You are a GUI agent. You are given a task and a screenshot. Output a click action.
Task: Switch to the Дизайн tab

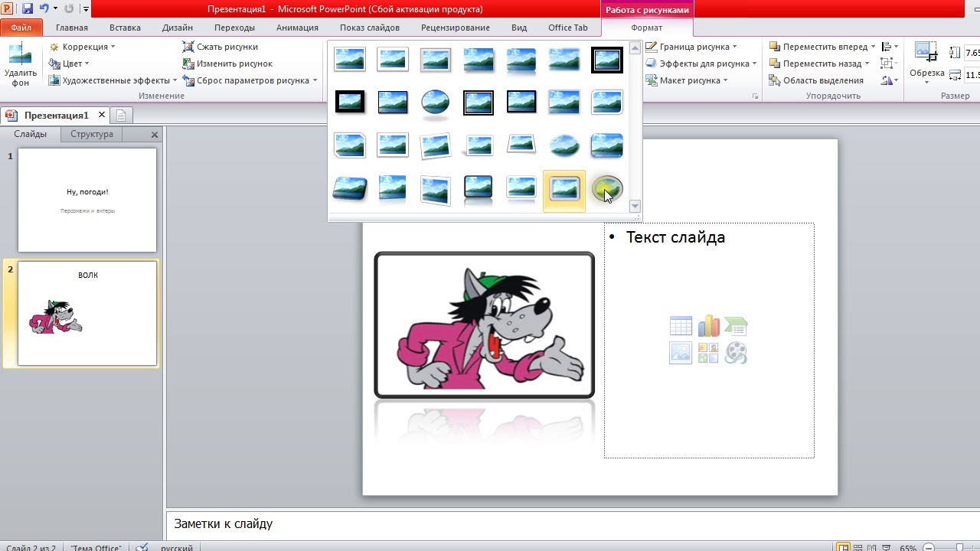pyautogui.click(x=178, y=28)
